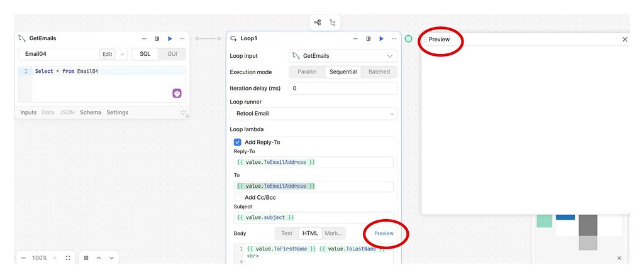The width and height of the screenshot is (644, 280).
Task: Click the loop icon beside the Loop1 title
Action: click(233, 38)
